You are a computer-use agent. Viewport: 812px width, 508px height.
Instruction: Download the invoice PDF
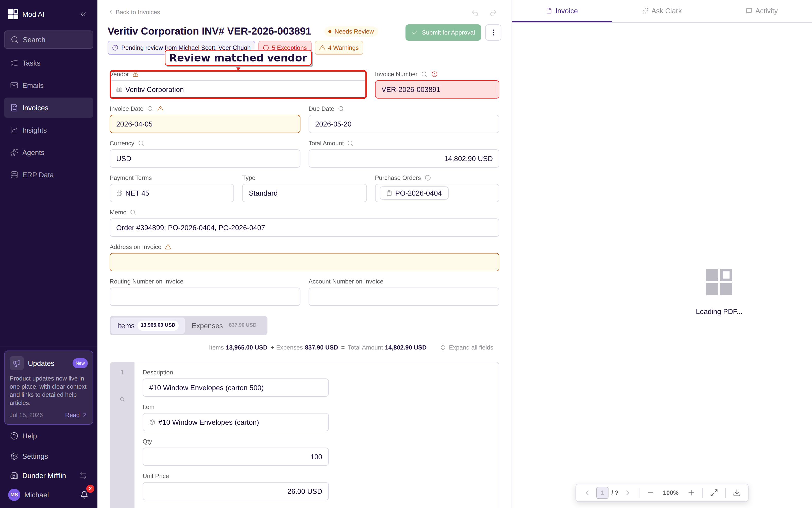[x=736, y=493]
